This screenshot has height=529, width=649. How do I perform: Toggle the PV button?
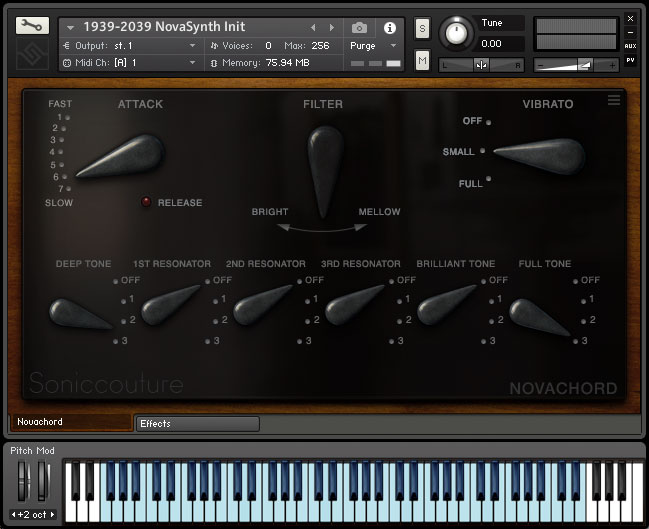pyautogui.click(x=630, y=60)
